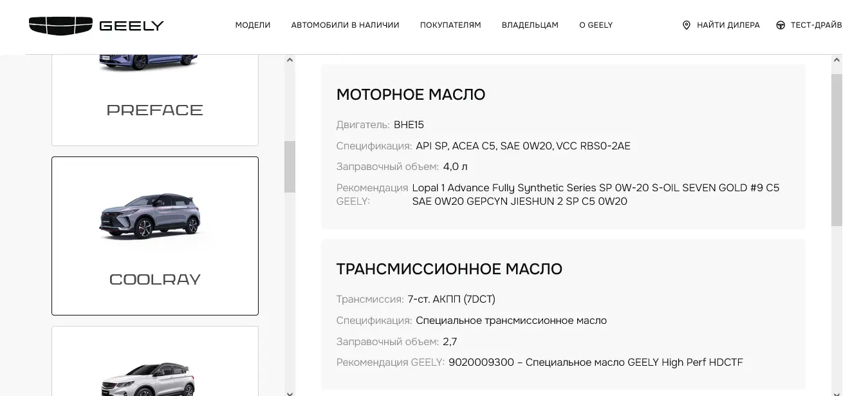Open the АВТОМОБИЛИ В НАЛИЧИИ menu item
This screenshot has width=868, height=396.
[345, 25]
